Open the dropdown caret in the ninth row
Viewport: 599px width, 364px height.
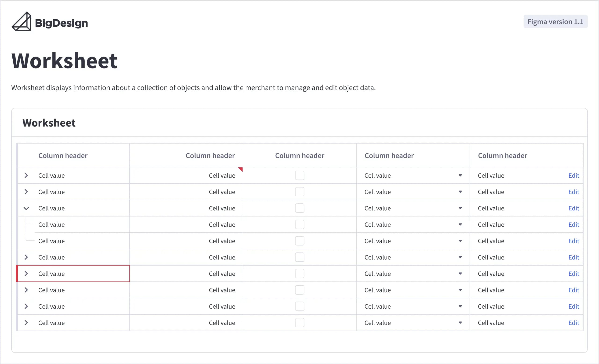click(x=460, y=306)
